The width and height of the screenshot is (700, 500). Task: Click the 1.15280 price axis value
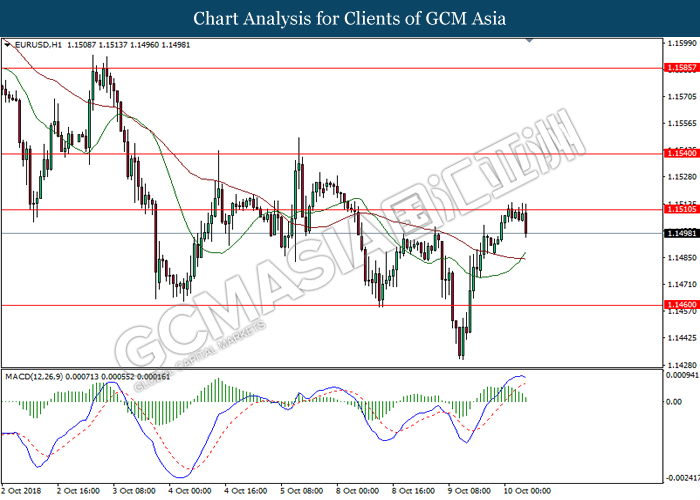(x=682, y=177)
